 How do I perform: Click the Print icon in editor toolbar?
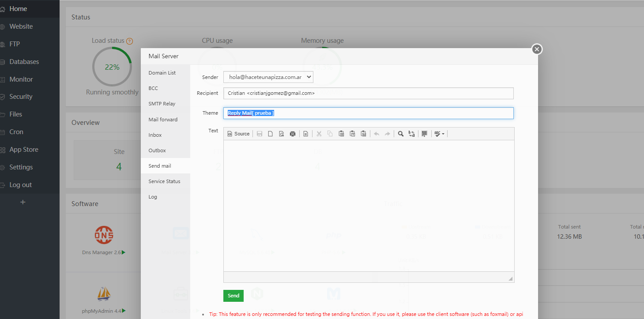click(x=292, y=134)
